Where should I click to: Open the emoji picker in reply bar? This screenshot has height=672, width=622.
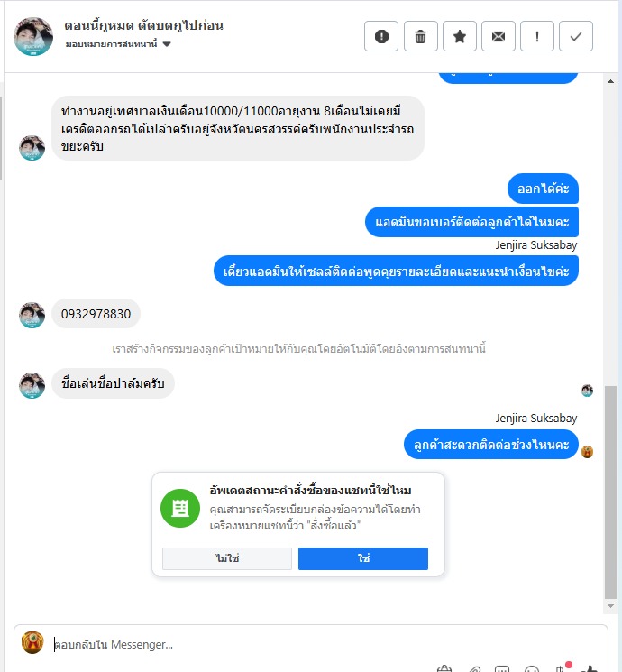coord(532,668)
